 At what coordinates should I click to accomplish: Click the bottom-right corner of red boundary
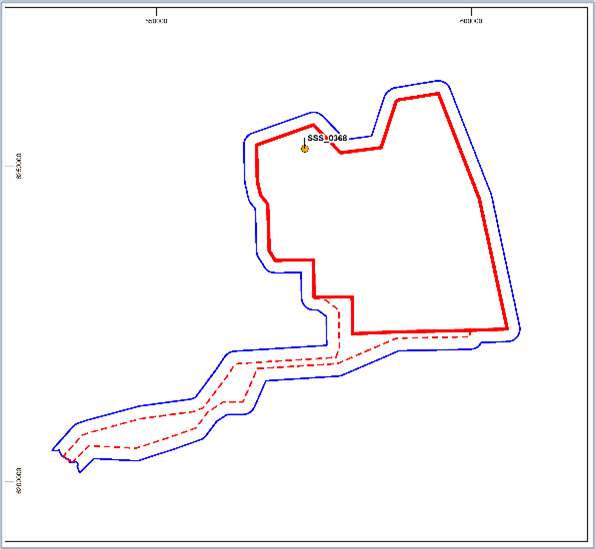[x=507, y=329]
